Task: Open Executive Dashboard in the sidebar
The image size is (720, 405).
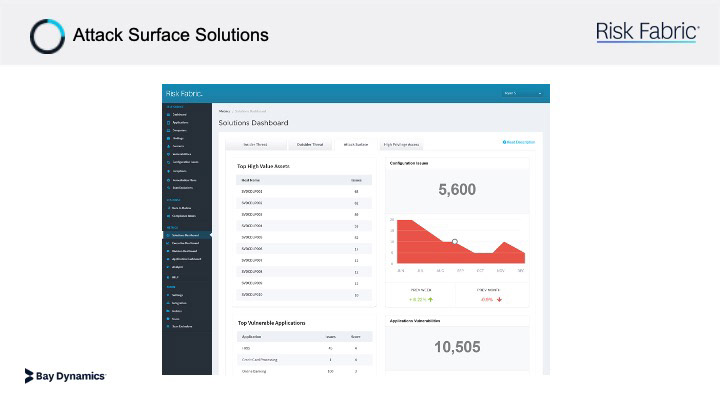Action: click(x=186, y=243)
